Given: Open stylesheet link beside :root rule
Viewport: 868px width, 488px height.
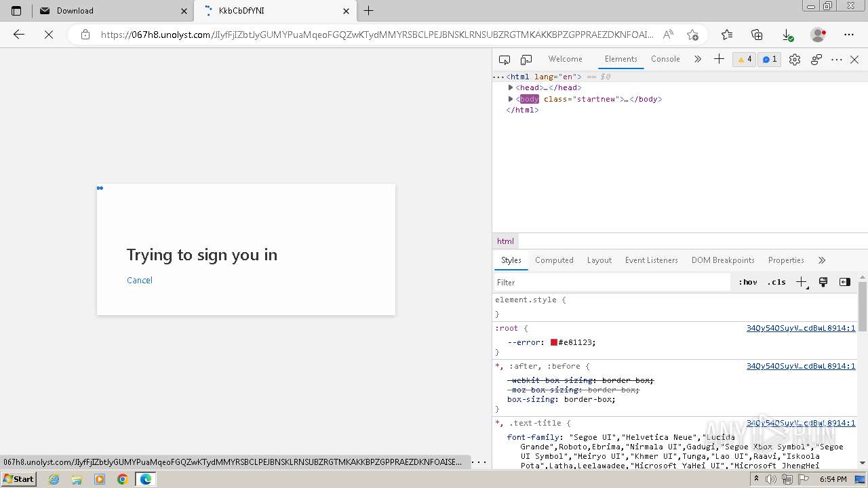Looking at the screenshot, I should [801, 328].
